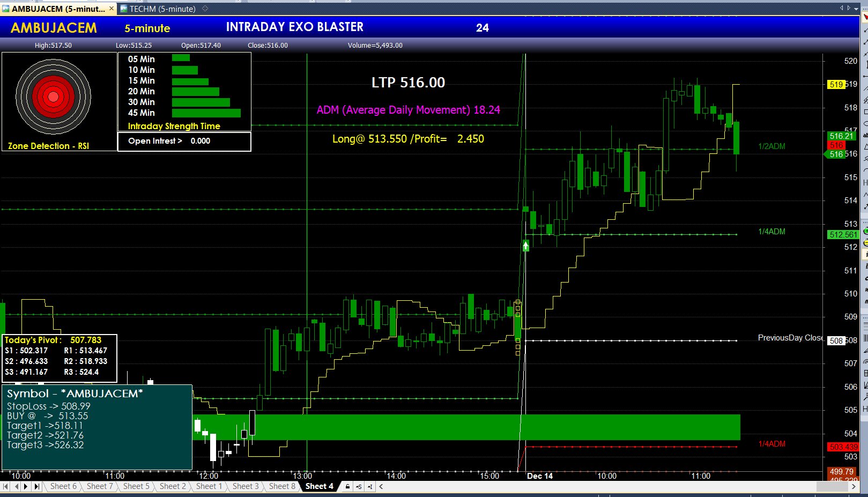The width and height of the screenshot is (868, 497).
Task: Click the 'Today's Pivot : 507.783' text
Action: (53, 340)
